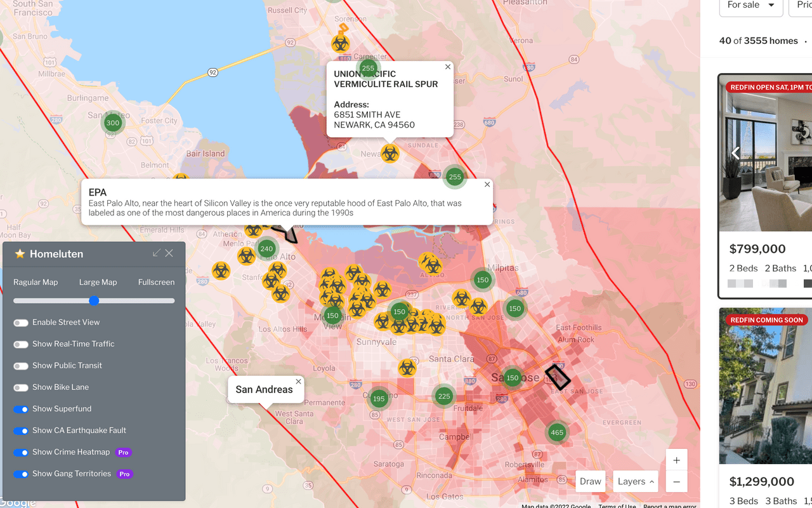The image size is (812, 508).
Task: Show previous photo of $799,000 listing
Action: [736, 153]
